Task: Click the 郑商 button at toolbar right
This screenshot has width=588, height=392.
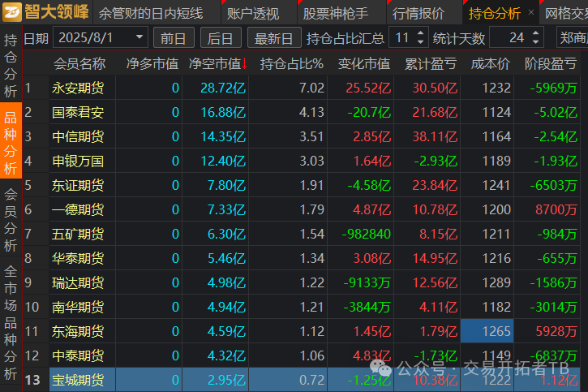Action: (x=573, y=37)
